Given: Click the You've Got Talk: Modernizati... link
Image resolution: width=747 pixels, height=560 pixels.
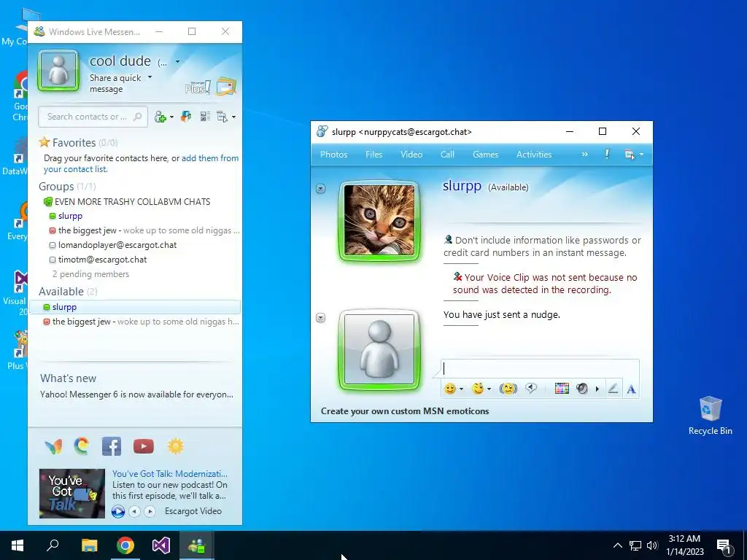Looking at the screenshot, I should point(169,474).
